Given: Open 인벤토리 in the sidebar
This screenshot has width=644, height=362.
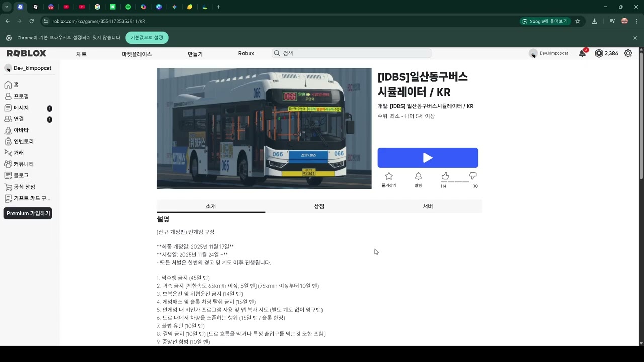Looking at the screenshot, I should pyautogui.click(x=19, y=142).
